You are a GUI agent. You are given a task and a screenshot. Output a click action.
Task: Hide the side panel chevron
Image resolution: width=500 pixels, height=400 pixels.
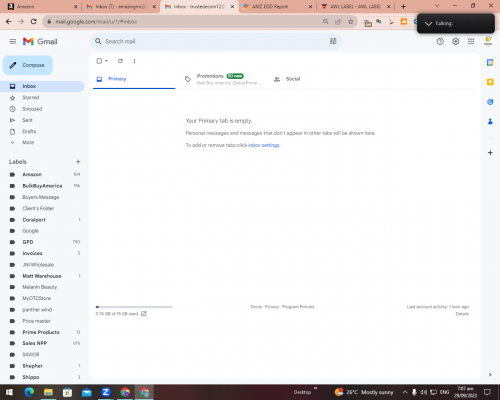coord(490,374)
